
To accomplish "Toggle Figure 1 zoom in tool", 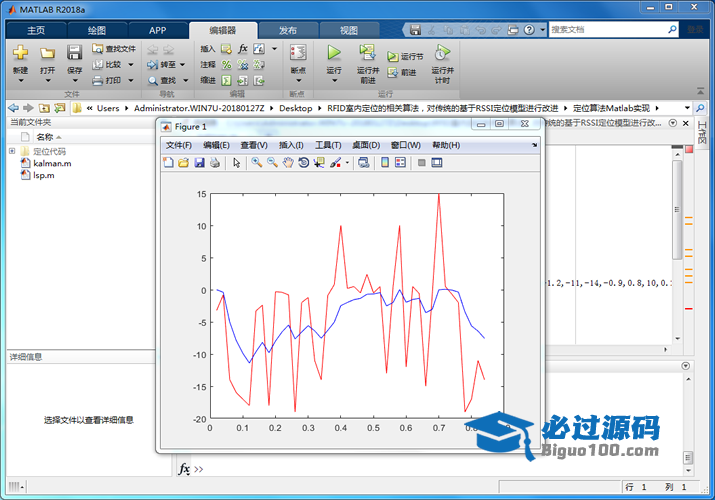I will tap(257, 163).
